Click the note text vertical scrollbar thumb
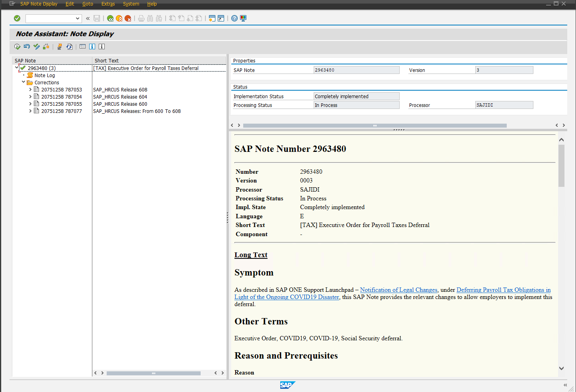576x392 pixels. (x=561, y=165)
